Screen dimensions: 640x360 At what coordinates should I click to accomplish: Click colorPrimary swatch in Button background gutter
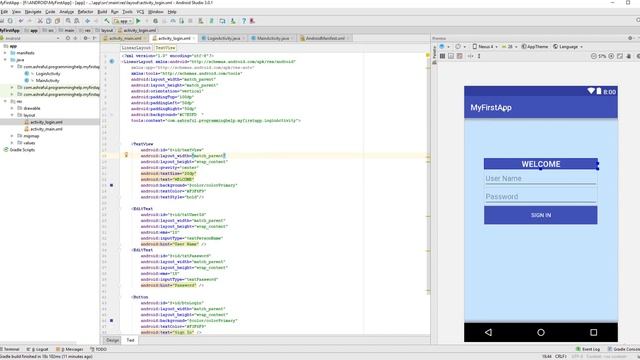click(x=111, y=320)
